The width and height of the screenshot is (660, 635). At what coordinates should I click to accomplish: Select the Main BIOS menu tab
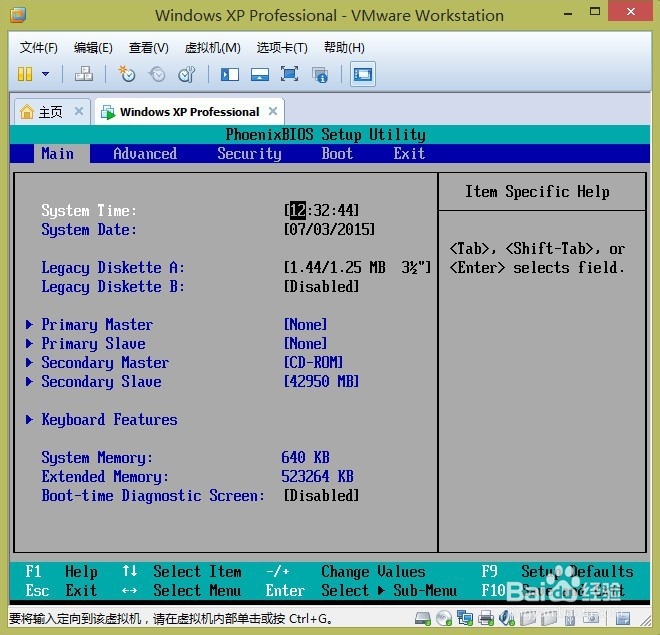point(58,154)
